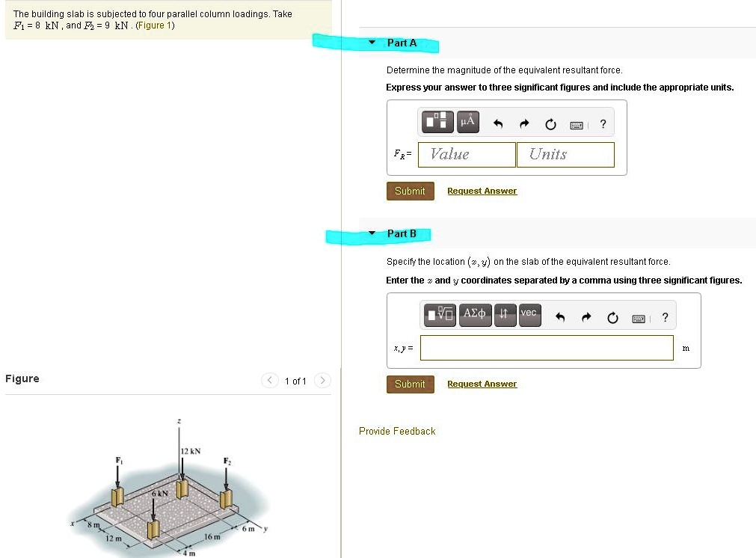Open the Provide Feedback link

(x=397, y=431)
